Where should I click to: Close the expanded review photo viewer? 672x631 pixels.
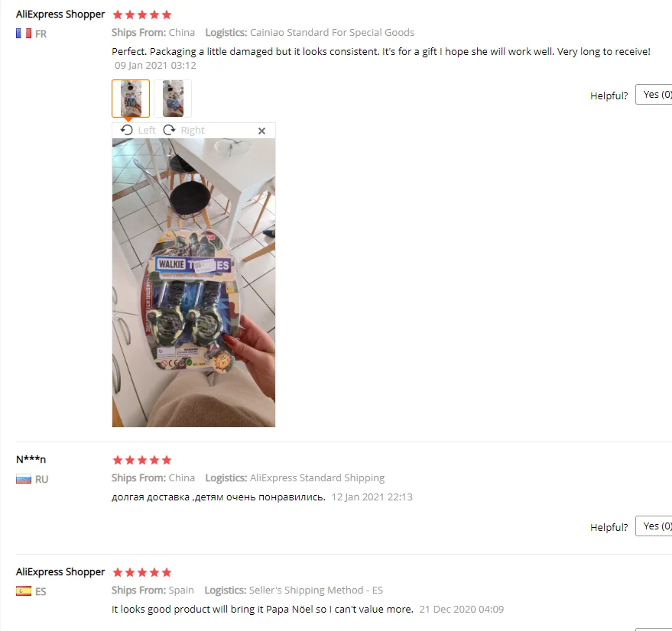pyautogui.click(x=262, y=131)
